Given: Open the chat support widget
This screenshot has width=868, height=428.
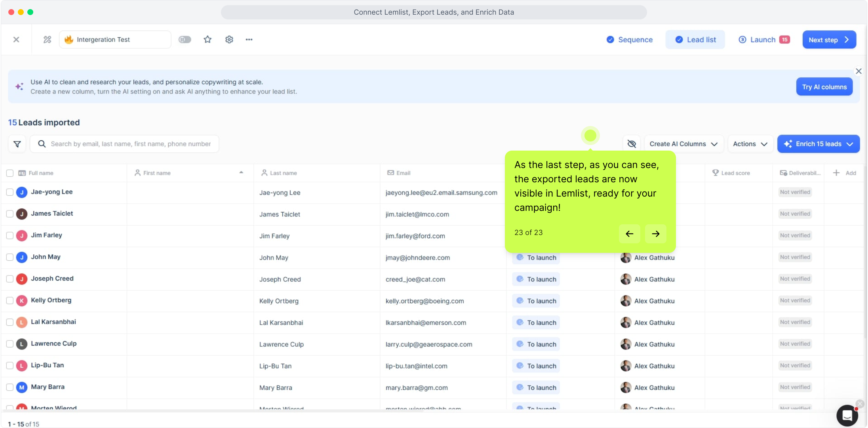Looking at the screenshot, I should tap(847, 415).
